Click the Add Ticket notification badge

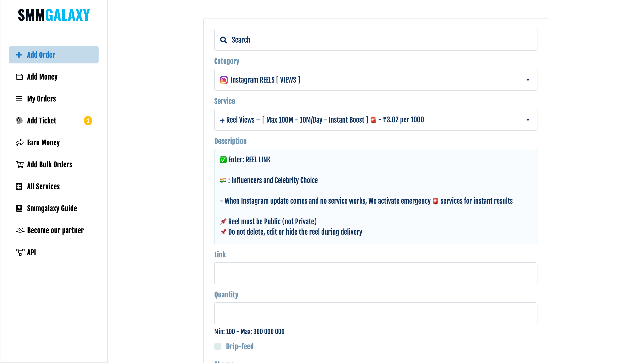[88, 120]
